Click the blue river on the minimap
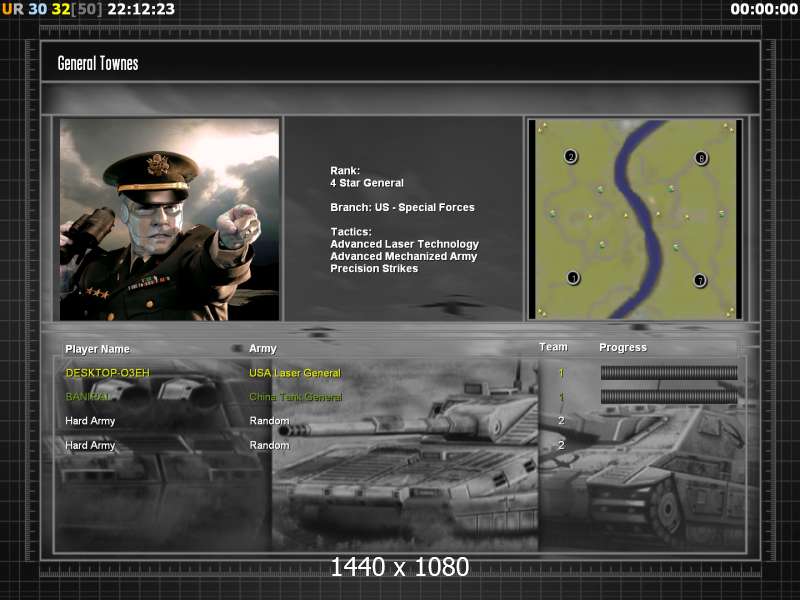This screenshot has width=800, height=600. (x=638, y=214)
